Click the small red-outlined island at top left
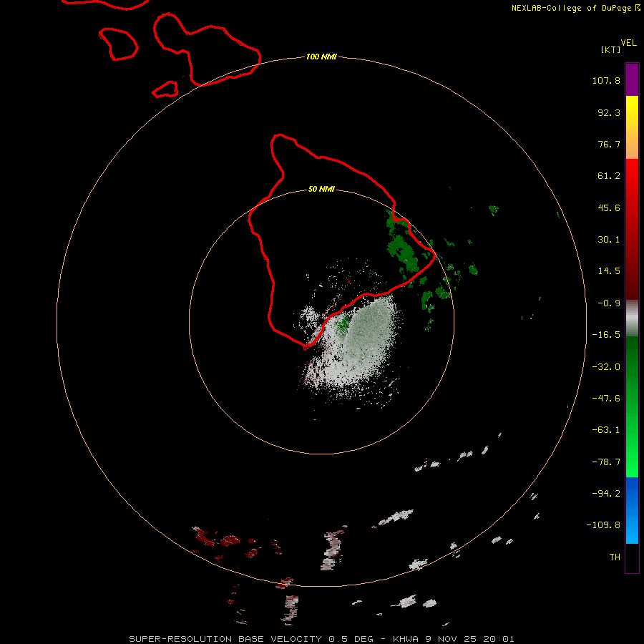This screenshot has width=644, height=644. (x=118, y=44)
